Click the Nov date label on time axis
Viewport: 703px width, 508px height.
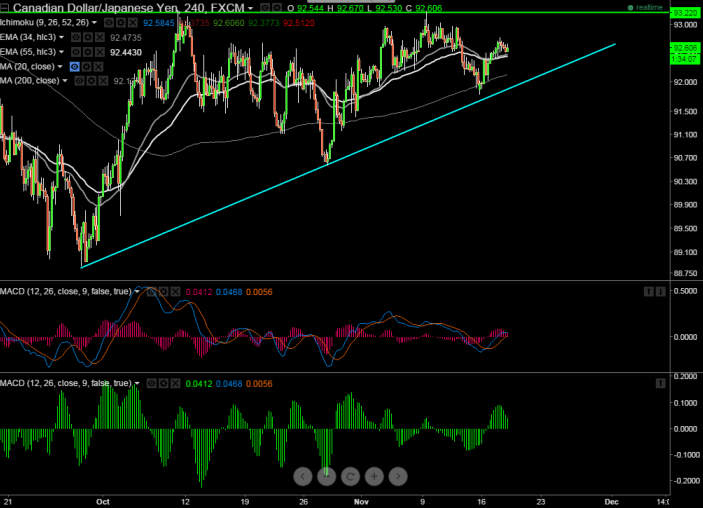[x=361, y=501]
